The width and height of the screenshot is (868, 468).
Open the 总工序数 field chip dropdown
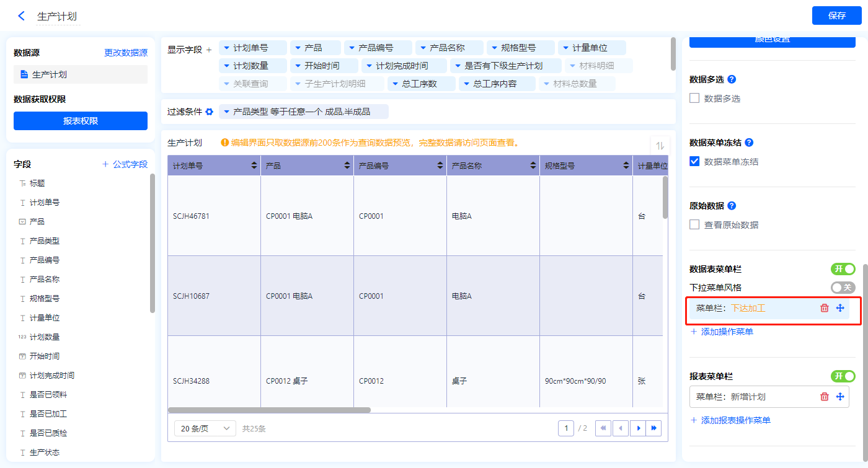click(396, 84)
